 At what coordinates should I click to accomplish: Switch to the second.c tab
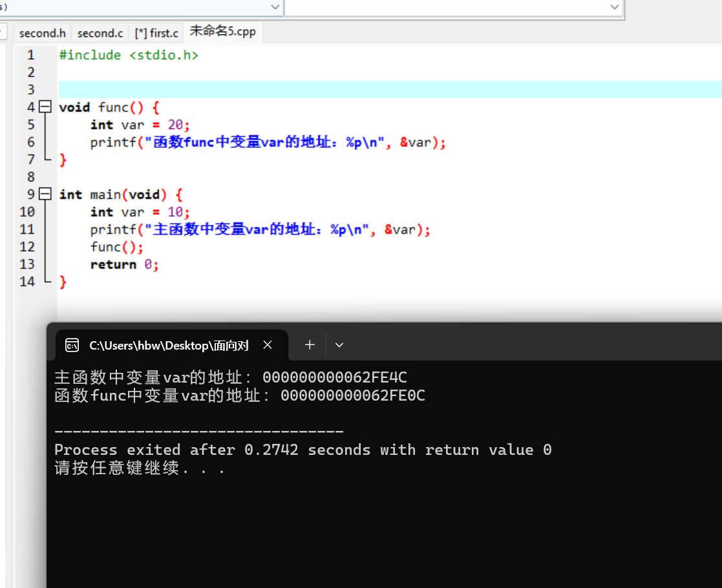tap(100, 33)
